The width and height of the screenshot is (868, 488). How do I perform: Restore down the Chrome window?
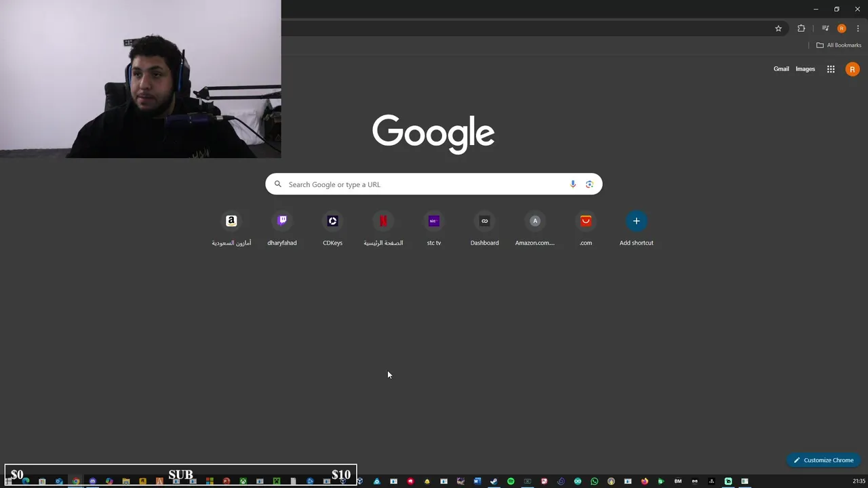point(837,9)
